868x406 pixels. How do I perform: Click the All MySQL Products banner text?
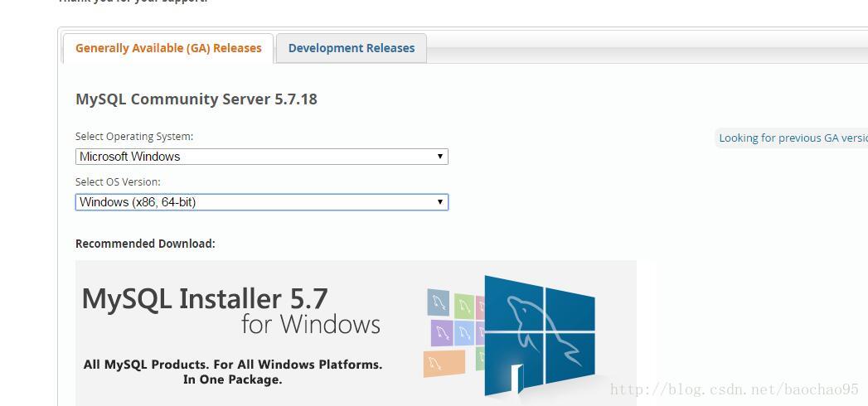click(232, 372)
